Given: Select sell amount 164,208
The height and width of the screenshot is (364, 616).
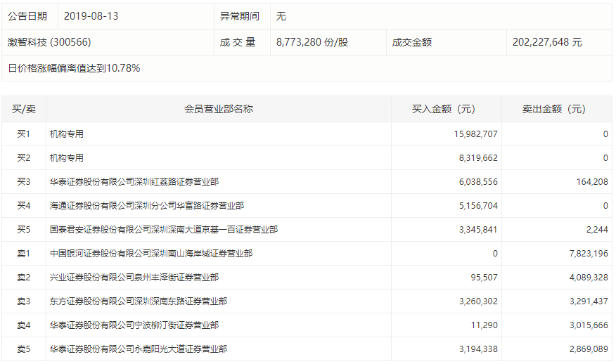Looking at the screenshot, I should click(x=592, y=182).
